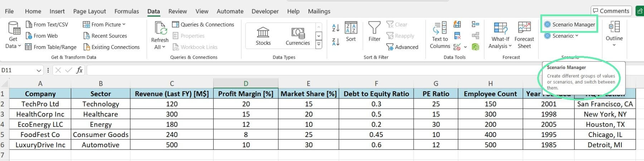This screenshot has height=161, width=644.
Task: Open the Sort dialog
Action: click(x=351, y=32)
